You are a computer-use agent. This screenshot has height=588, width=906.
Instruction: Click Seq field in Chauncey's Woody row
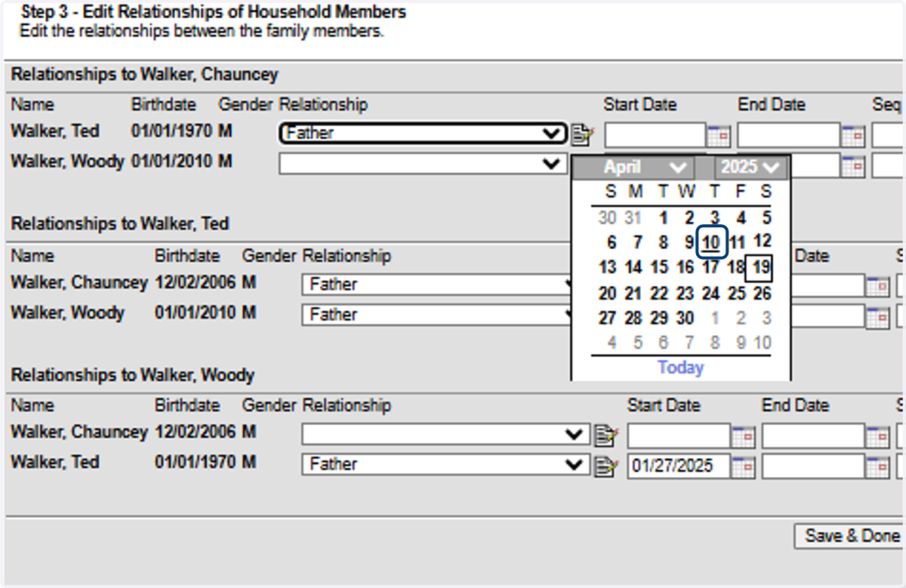click(889, 165)
